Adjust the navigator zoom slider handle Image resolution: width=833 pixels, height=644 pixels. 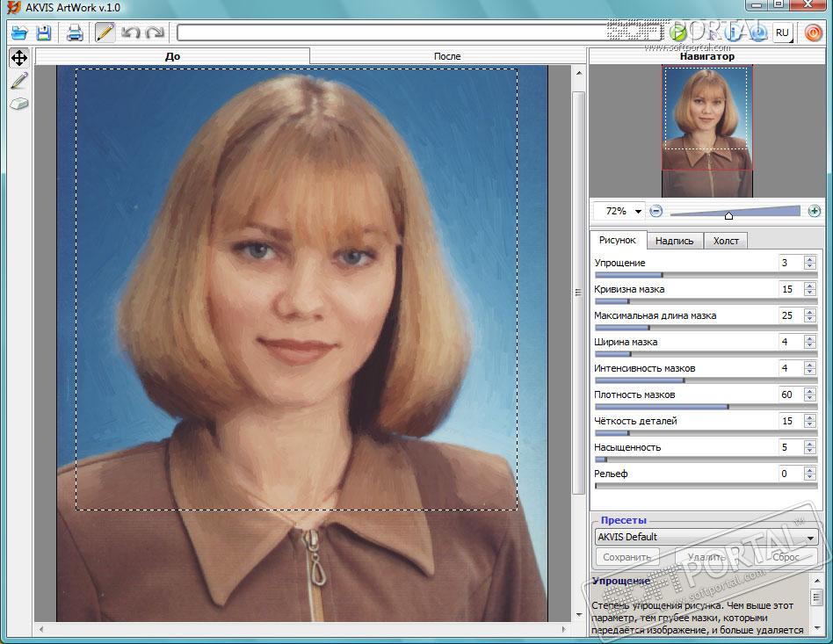(729, 214)
